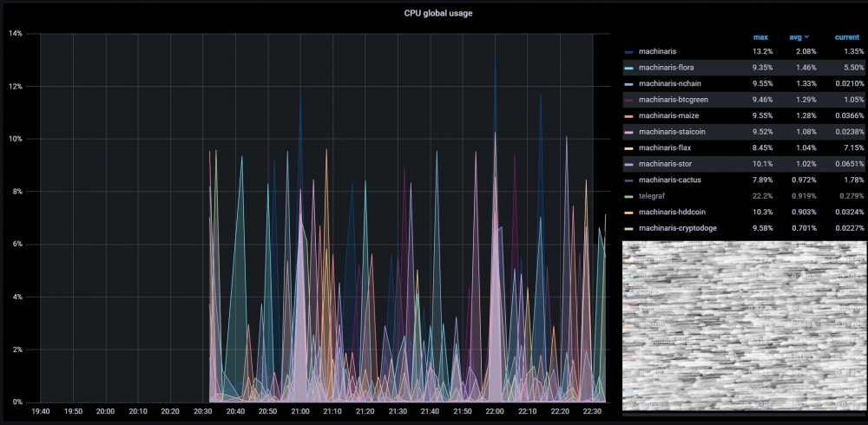This screenshot has height=425, width=868.
Task: Click the telegraf green color swatch
Action: click(628, 196)
